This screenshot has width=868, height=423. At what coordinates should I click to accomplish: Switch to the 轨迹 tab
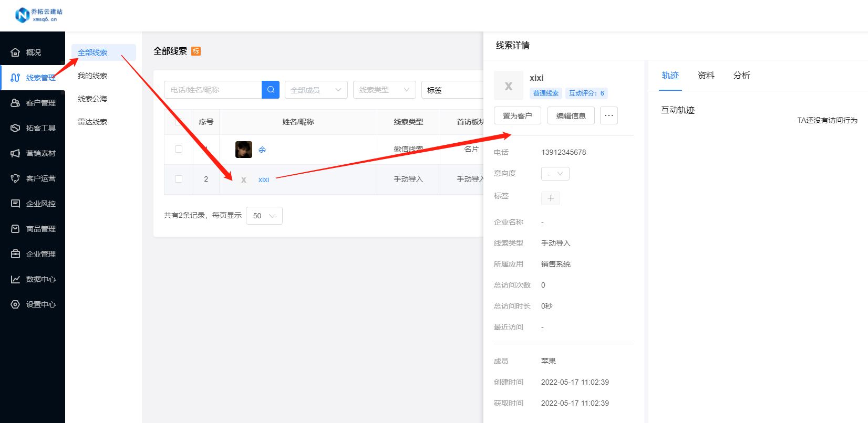click(670, 76)
